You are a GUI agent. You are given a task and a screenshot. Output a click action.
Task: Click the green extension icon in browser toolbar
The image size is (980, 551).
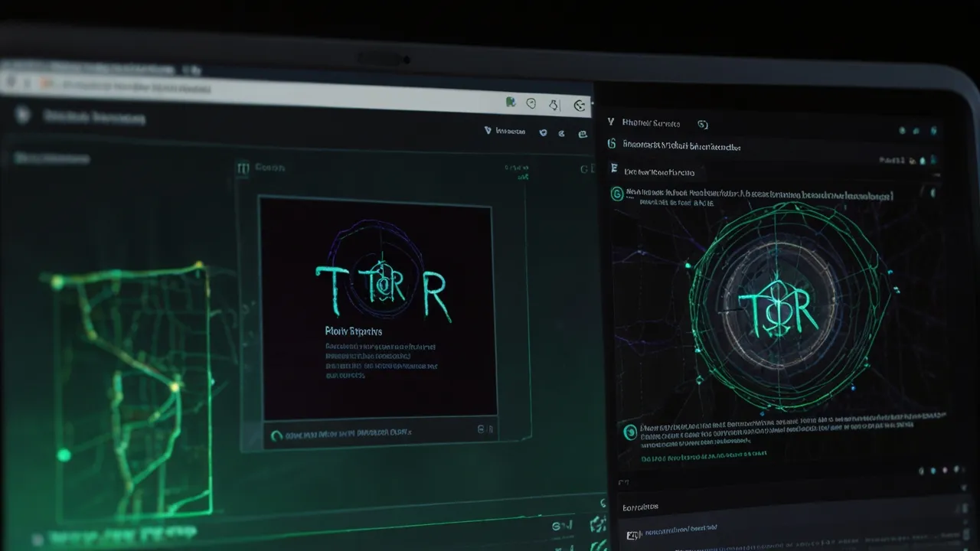[x=510, y=101]
